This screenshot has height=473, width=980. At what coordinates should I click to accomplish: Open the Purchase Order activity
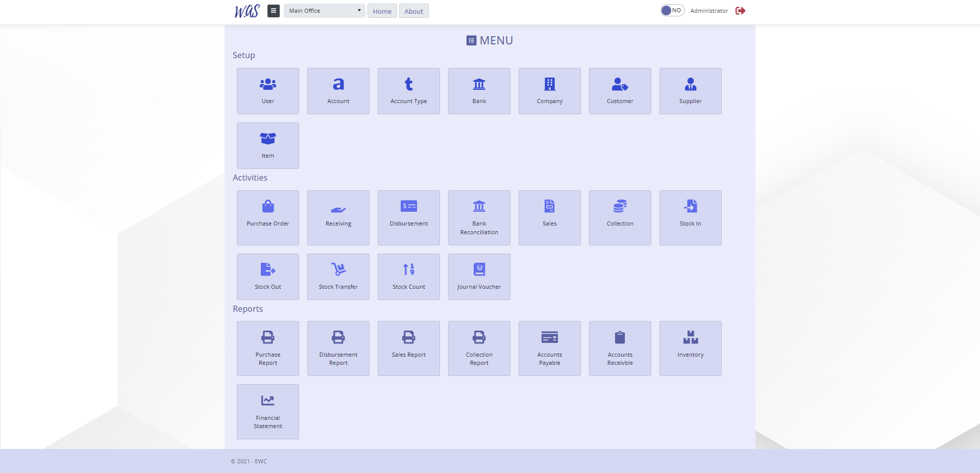pyautogui.click(x=267, y=217)
